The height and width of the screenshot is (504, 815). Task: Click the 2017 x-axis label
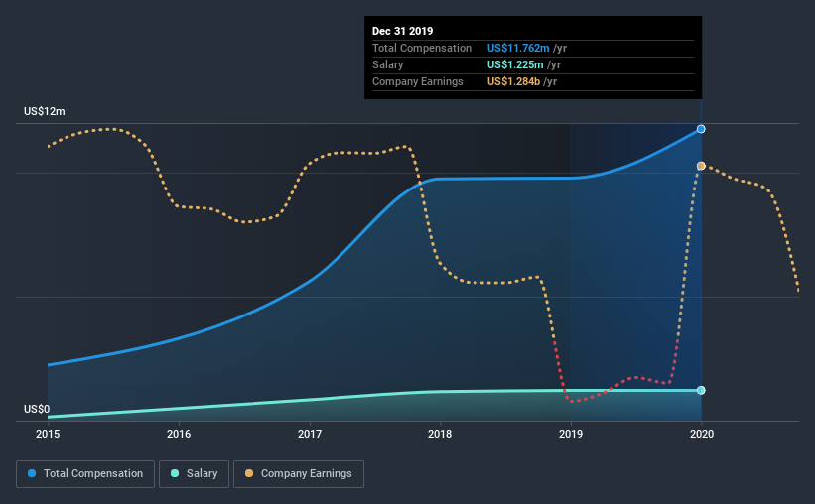[310, 434]
